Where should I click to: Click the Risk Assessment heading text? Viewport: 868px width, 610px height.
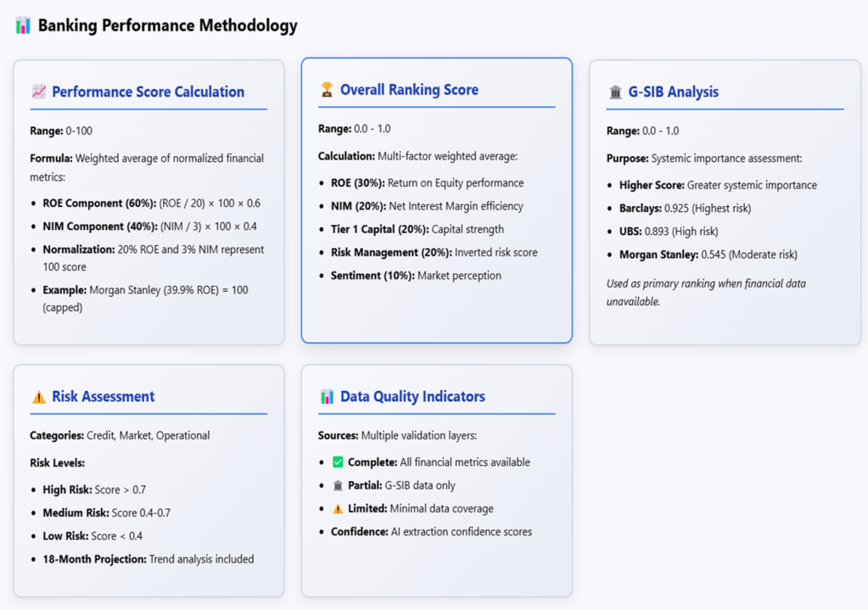(103, 397)
